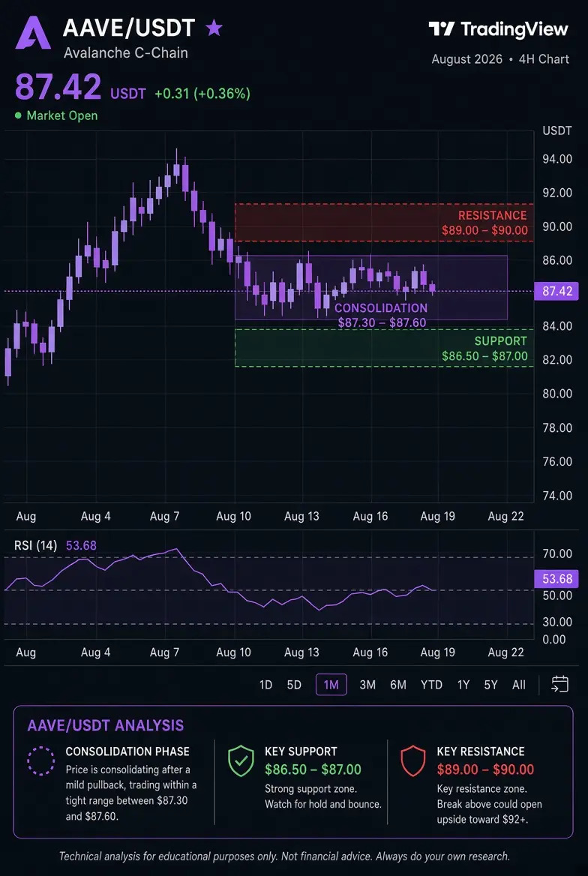Click the RESISTANCE $89.00 – $90.00 chart label
The width and height of the screenshot is (588, 876).
pos(484,223)
